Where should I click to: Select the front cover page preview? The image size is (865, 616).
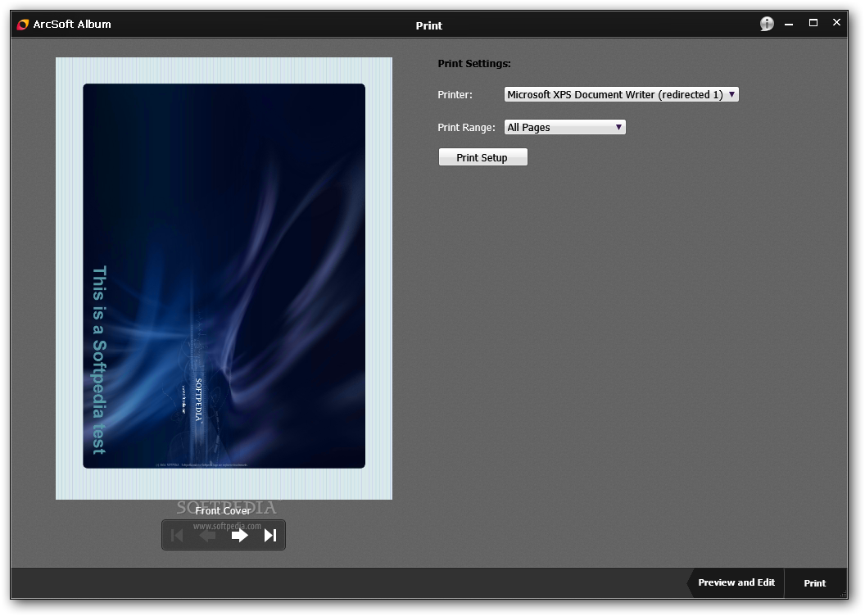224,279
